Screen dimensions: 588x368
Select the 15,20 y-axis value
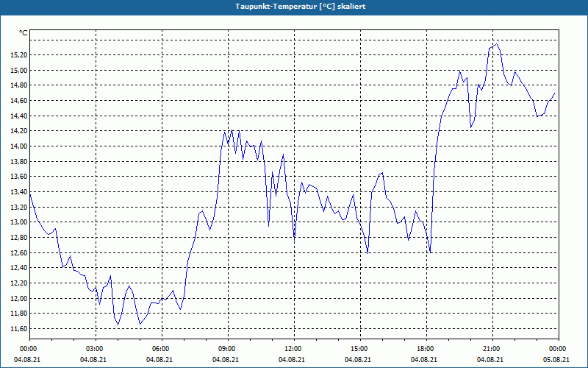(x=20, y=55)
